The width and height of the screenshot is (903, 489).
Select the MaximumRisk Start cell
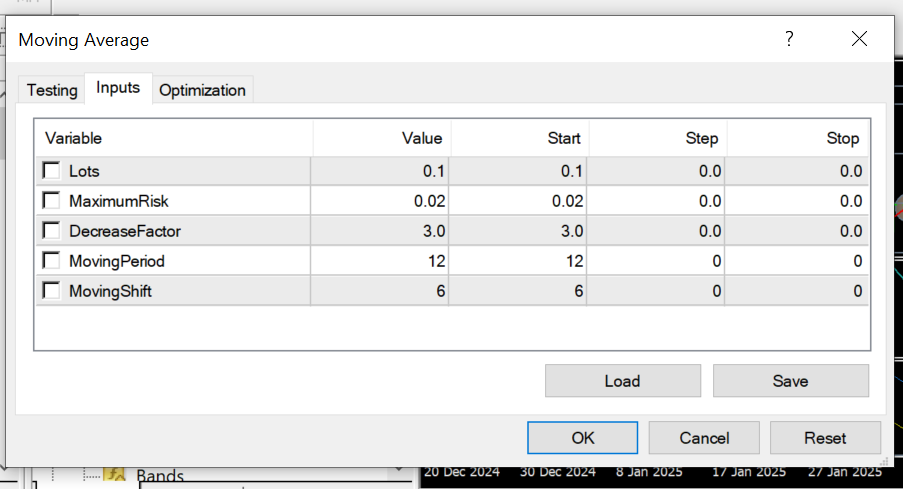[x=518, y=201]
